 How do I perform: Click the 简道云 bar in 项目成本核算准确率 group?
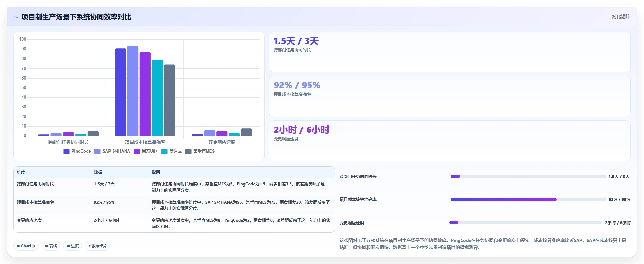point(157,98)
